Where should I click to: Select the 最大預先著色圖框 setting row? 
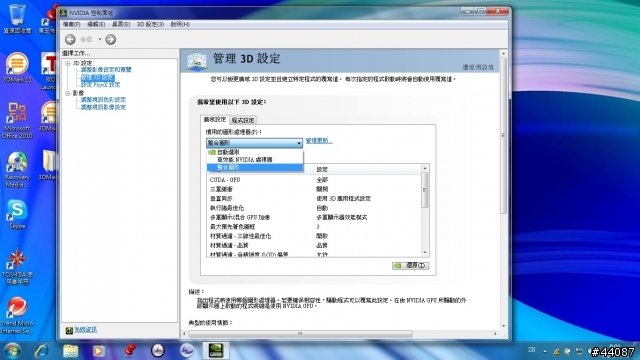[x=314, y=227]
